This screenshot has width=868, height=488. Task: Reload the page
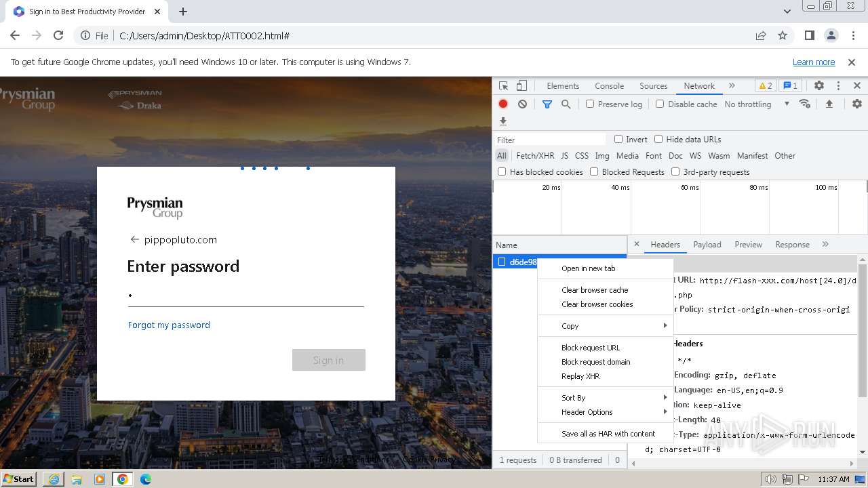tap(58, 36)
